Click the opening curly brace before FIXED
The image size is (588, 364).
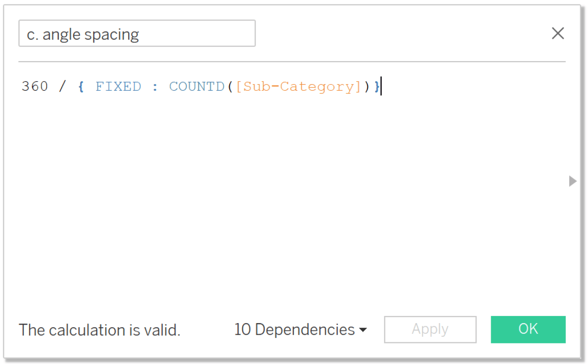81,86
